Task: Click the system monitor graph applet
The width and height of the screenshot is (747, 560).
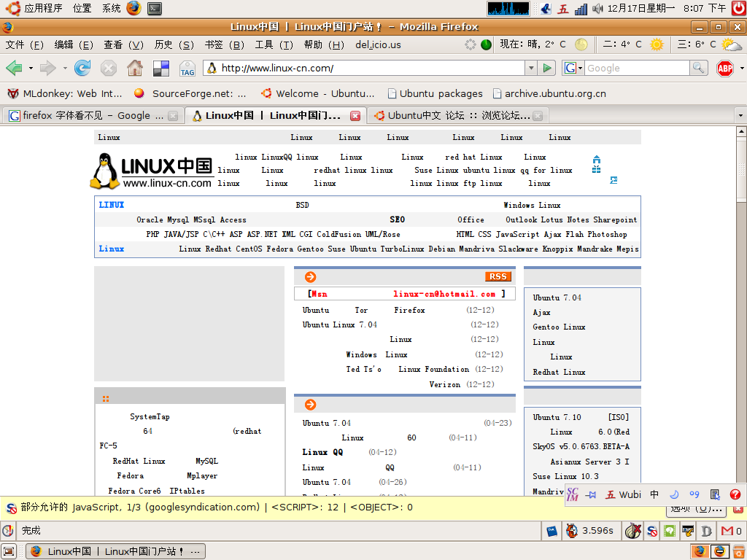Action: coord(508,9)
